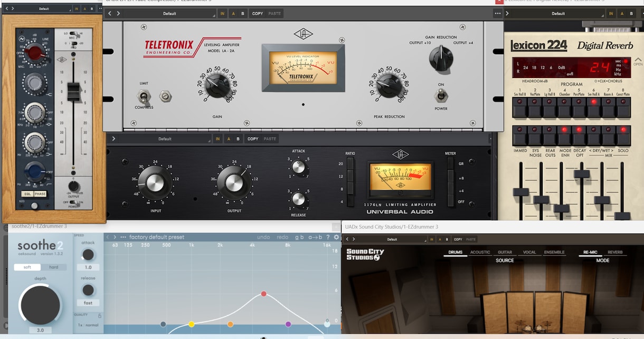Switch soothe2 mode to hard
The height and width of the screenshot is (339, 644).
[54, 267]
